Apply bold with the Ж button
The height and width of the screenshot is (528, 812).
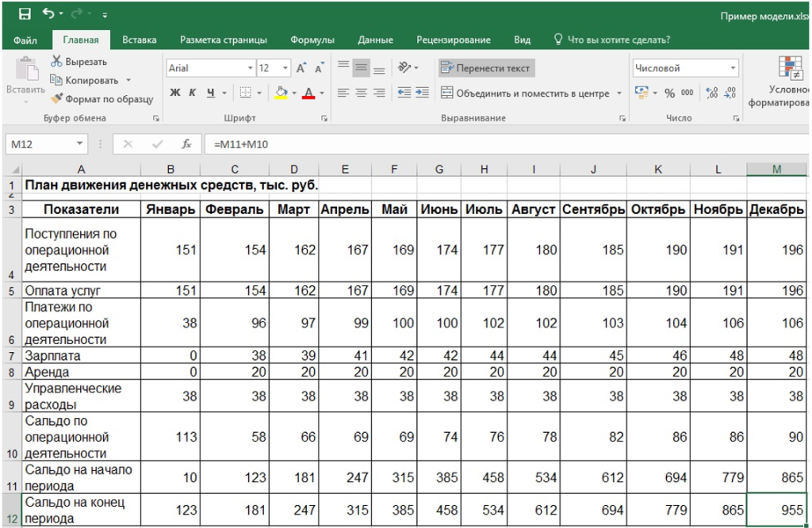coord(175,94)
